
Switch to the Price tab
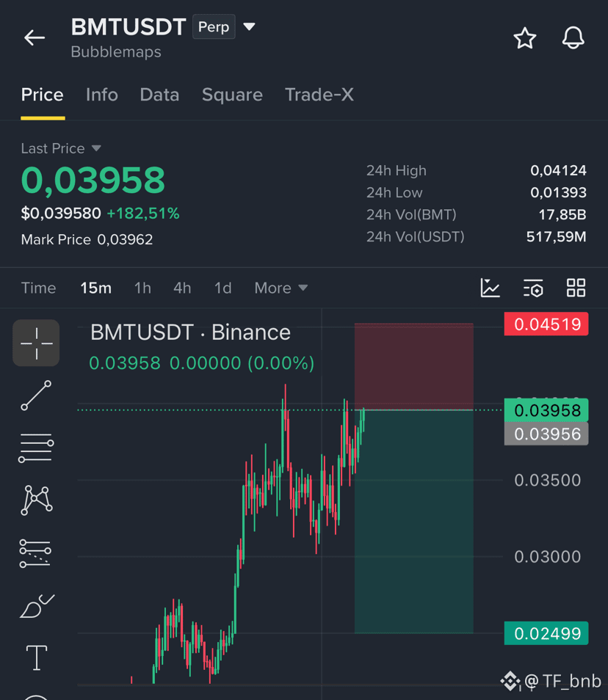coord(43,95)
